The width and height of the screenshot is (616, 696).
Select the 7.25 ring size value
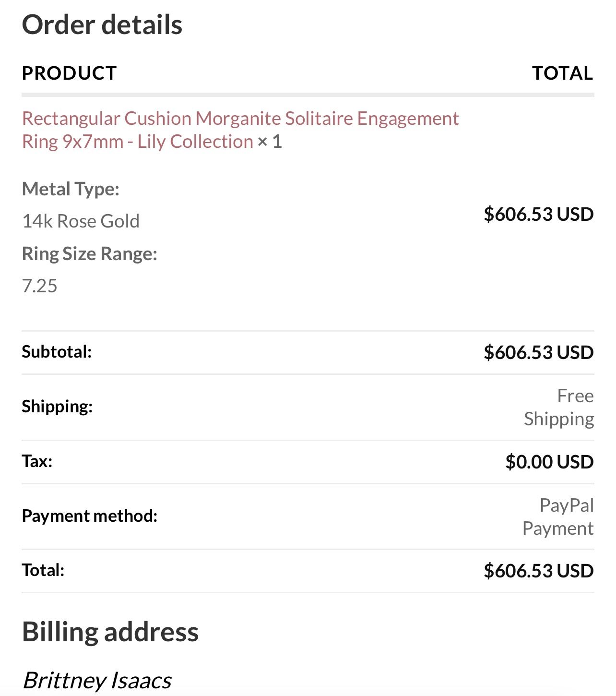40,286
